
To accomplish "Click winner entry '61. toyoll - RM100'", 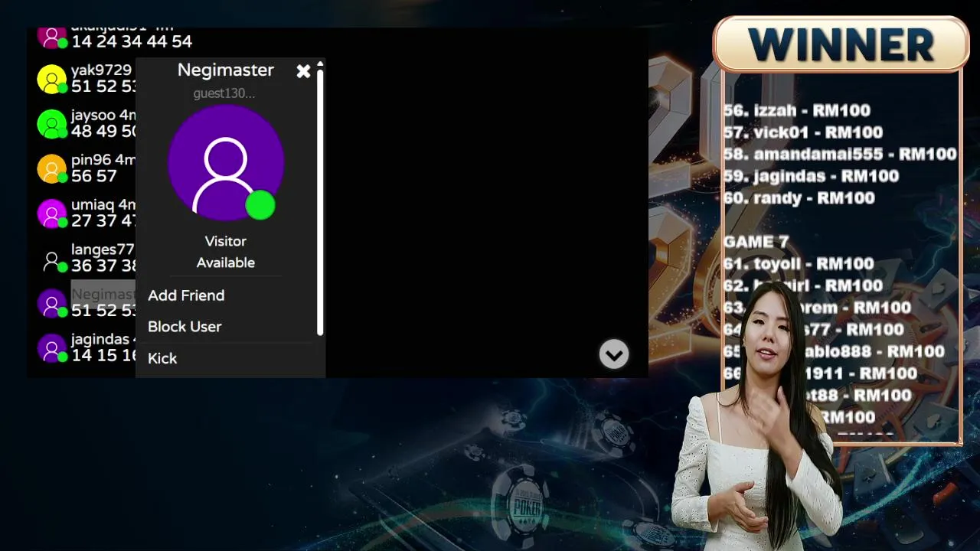I will 799,264.
